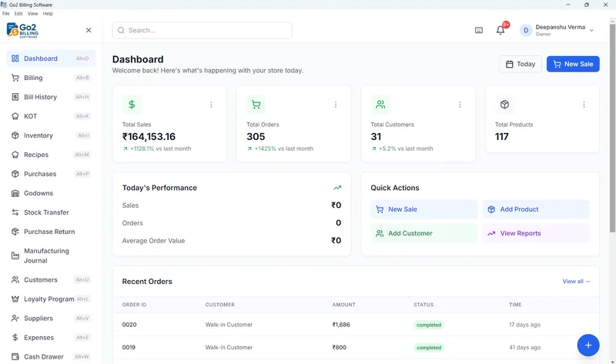Open Total Sales card options menu

point(211,105)
